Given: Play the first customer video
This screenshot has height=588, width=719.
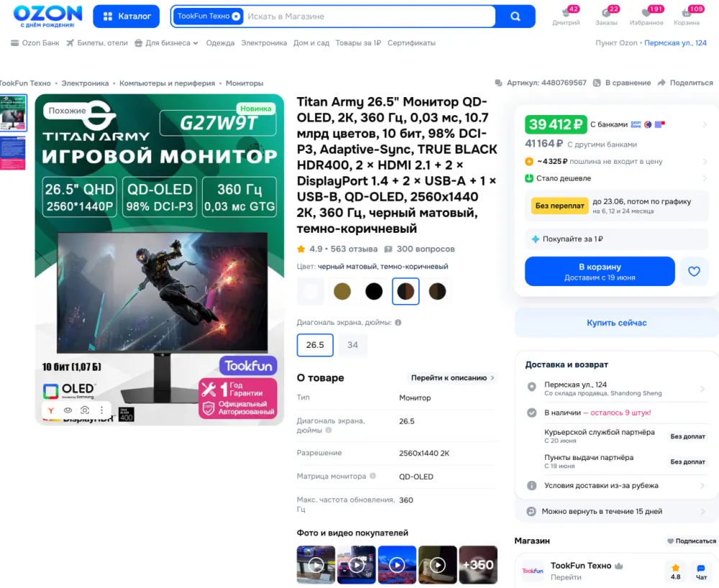Looking at the screenshot, I should [316, 564].
